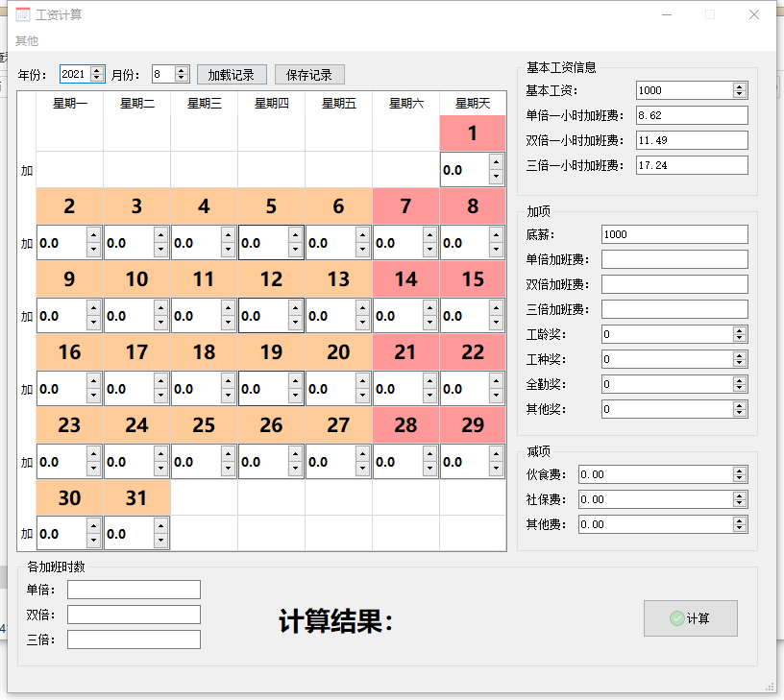Click the 星期三 column header

tap(204, 104)
